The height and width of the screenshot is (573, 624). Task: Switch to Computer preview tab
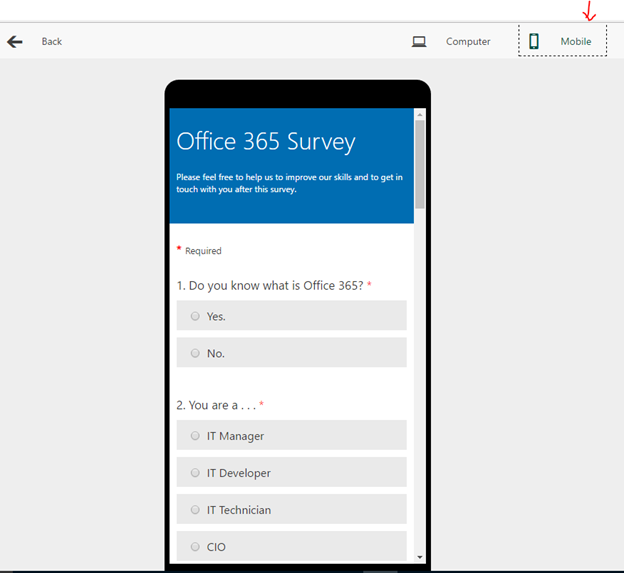(x=452, y=42)
